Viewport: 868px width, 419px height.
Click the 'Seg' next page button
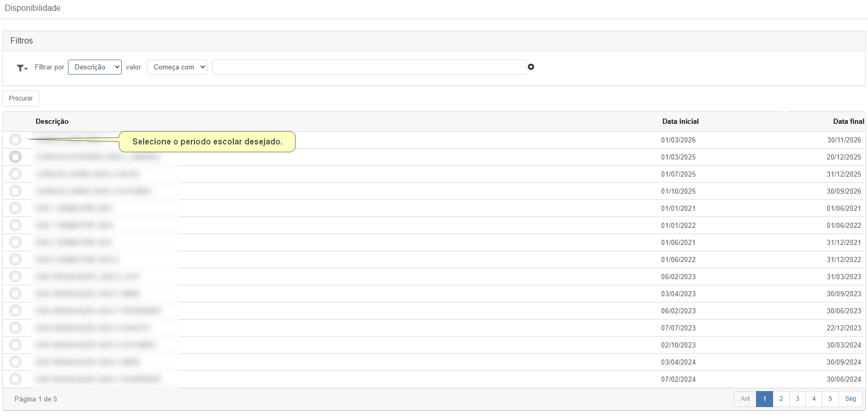click(x=850, y=399)
